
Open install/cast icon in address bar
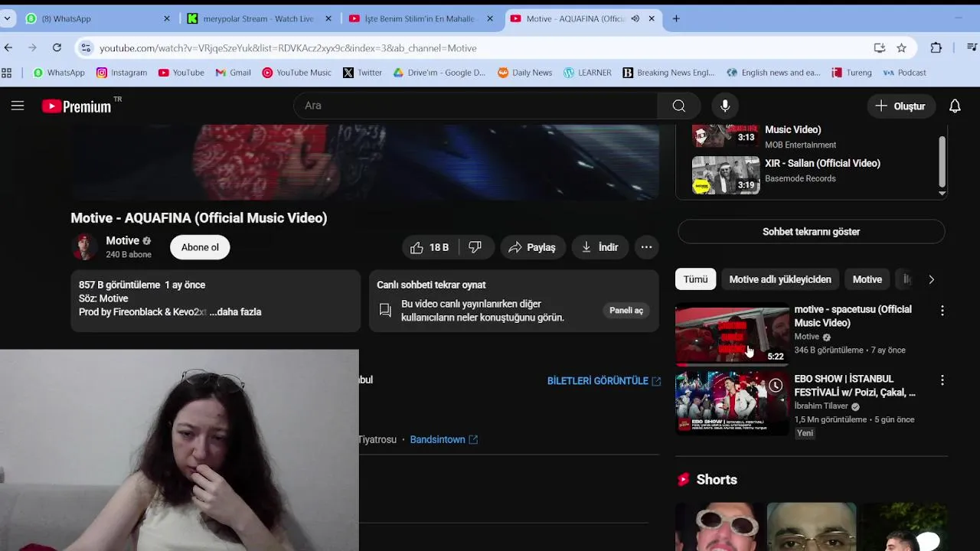[880, 47]
